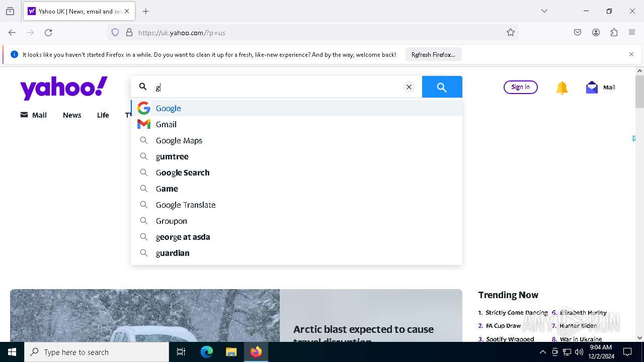Open trending topic Spotify Wrapped
The width and height of the screenshot is (644, 362).
[510, 339]
